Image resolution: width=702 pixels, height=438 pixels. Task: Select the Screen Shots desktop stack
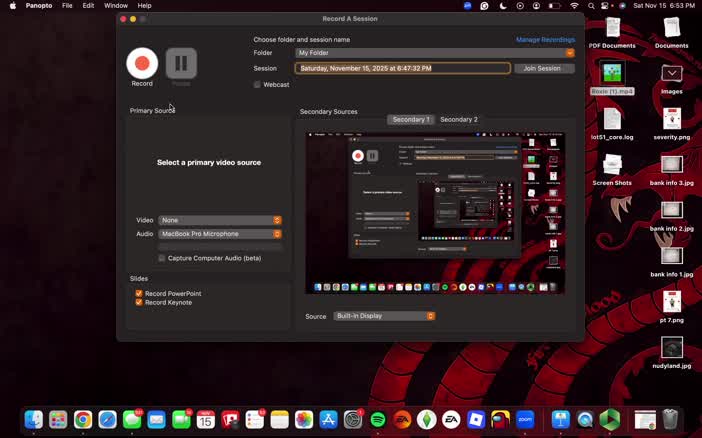612,169
